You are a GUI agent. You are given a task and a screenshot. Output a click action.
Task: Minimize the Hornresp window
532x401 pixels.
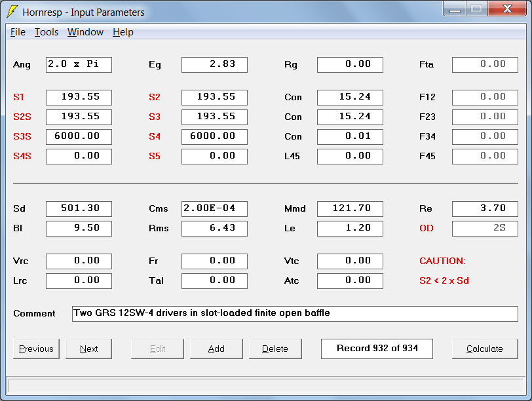pyautogui.click(x=455, y=9)
